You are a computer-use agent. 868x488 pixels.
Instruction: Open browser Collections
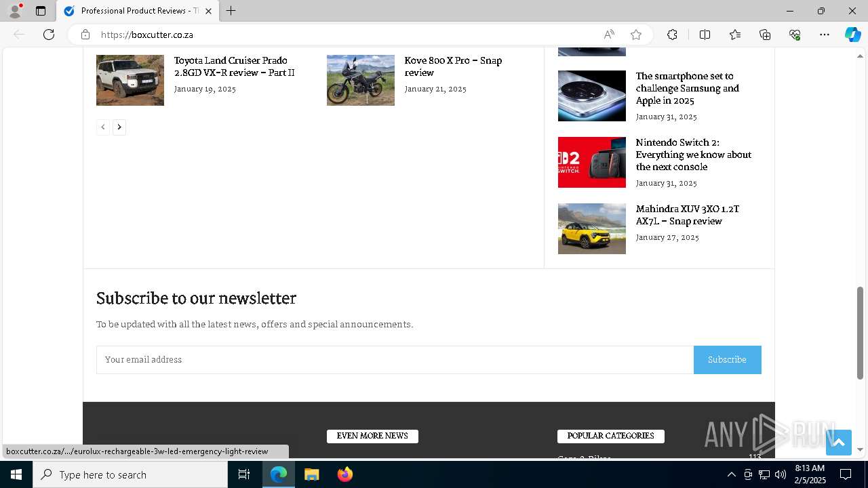tap(765, 35)
